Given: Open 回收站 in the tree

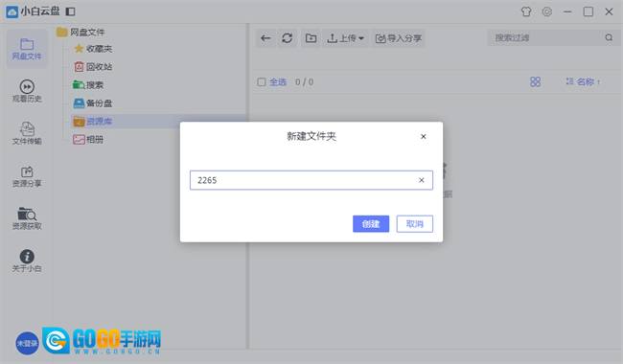Looking at the screenshot, I should 93,67.
